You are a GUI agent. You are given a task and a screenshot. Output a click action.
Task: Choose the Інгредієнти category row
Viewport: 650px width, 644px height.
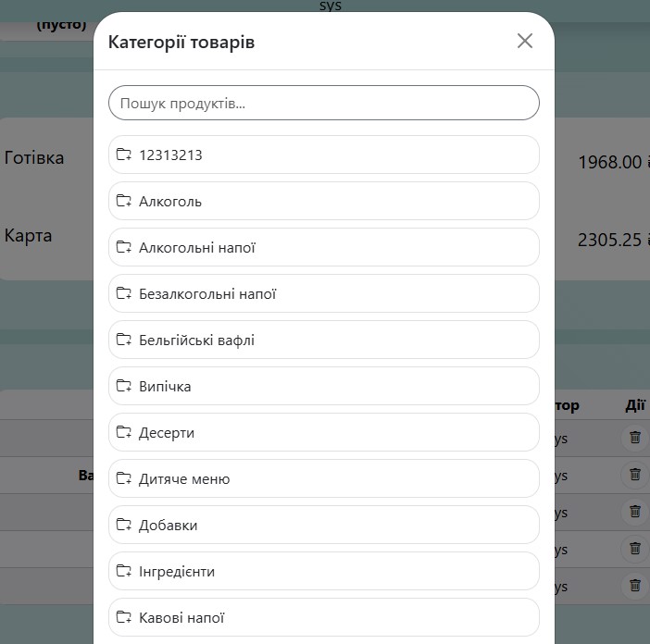pyautogui.click(x=324, y=571)
